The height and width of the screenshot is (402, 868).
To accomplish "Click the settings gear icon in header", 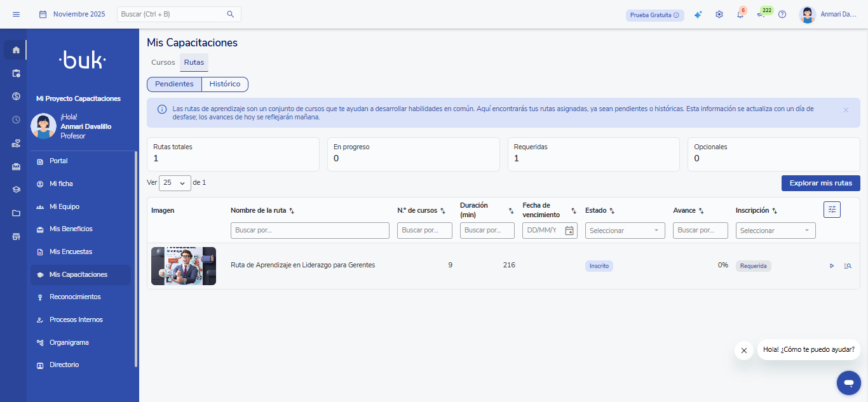I will pos(719,15).
